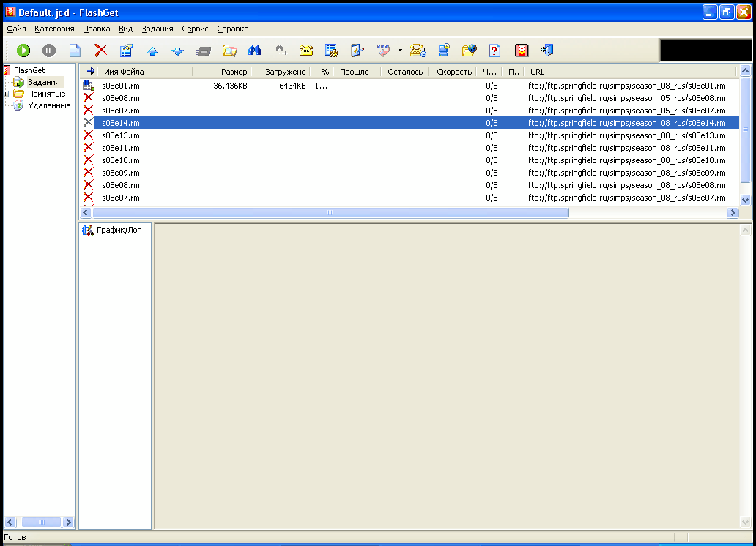756x546 pixels.
Task: Open the Вид menu
Action: click(126, 29)
